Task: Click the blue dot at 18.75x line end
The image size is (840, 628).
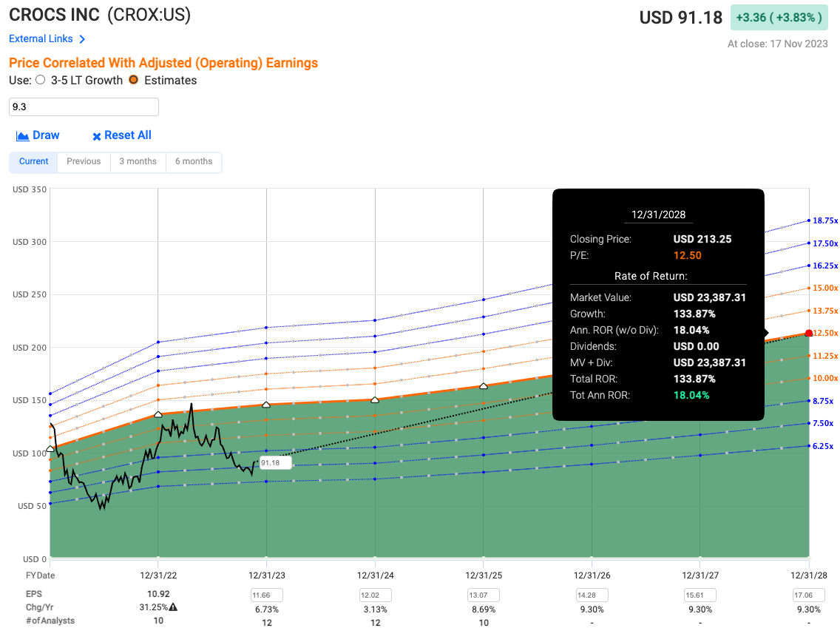Action: click(x=809, y=220)
